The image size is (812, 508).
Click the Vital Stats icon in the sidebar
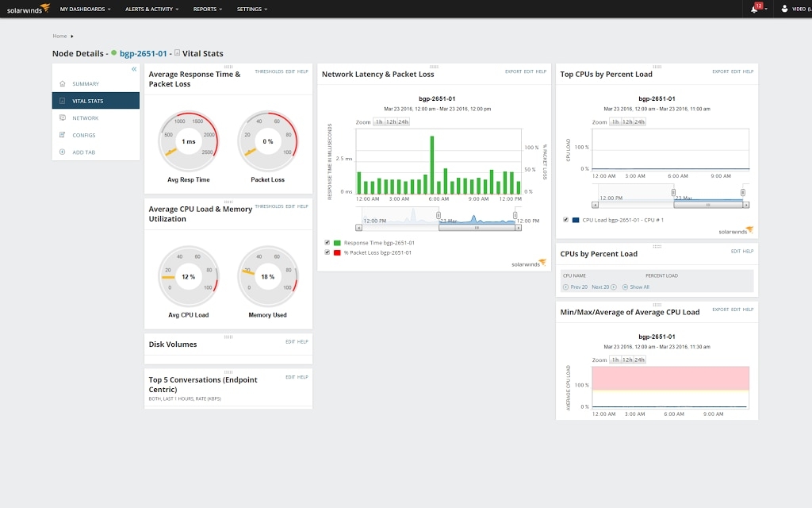coord(62,100)
